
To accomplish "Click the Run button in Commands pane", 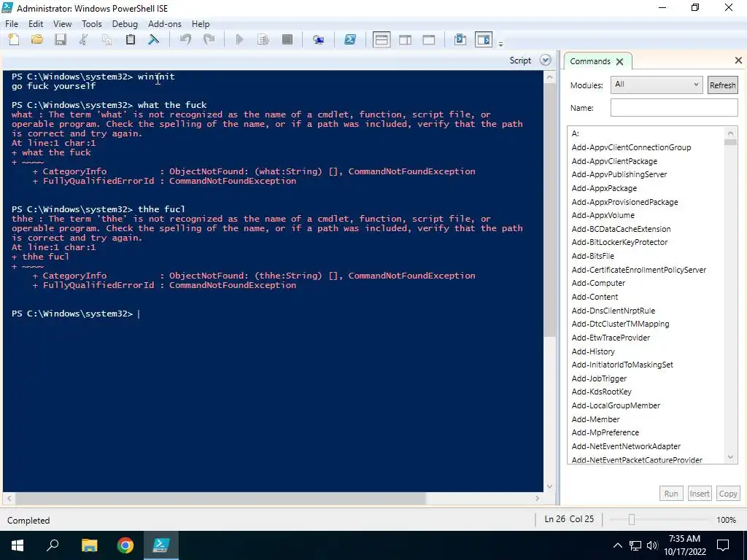I will click(x=671, y=494).
